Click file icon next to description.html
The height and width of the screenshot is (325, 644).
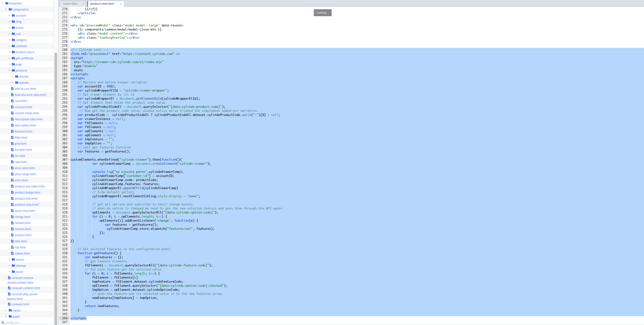(12, 125)
